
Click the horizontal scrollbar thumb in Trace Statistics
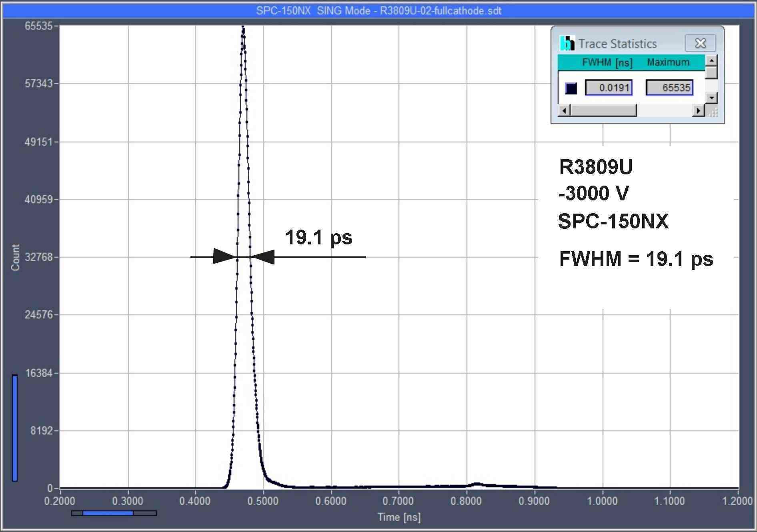tap(603, 110)
